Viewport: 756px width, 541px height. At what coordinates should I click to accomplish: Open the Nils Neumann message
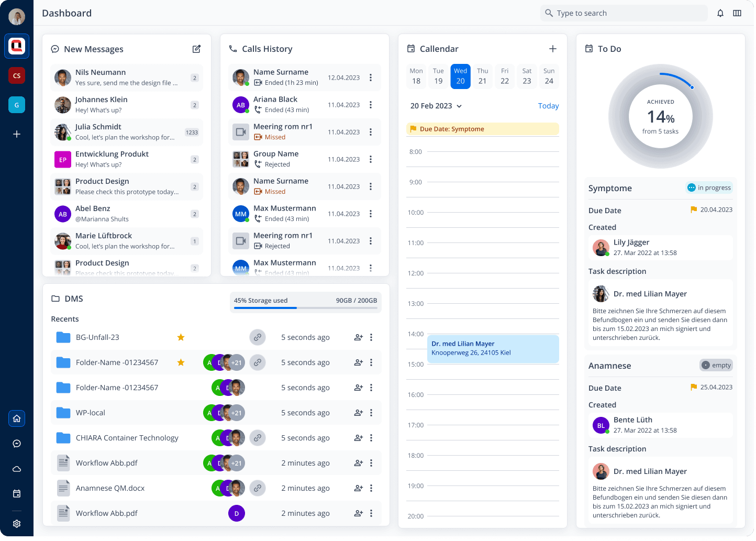(127, 78)
